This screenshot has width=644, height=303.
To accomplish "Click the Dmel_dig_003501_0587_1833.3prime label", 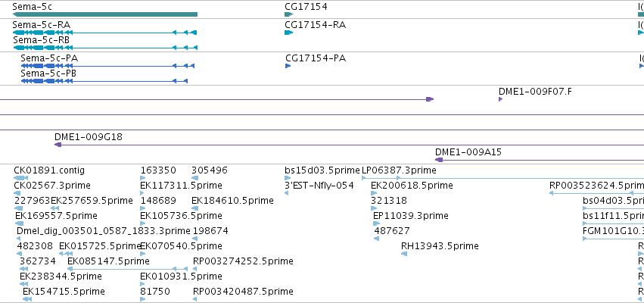I will 104,230.
